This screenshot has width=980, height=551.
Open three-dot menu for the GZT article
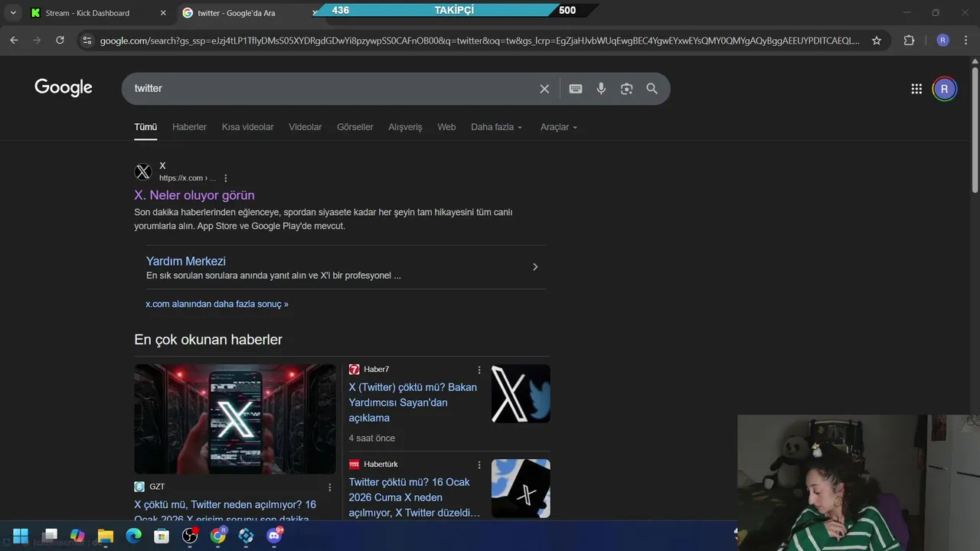[x=330, y=487]
